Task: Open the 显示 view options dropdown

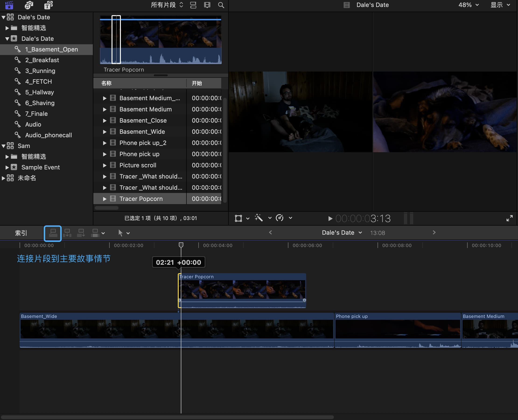Action: click(500, 5)
